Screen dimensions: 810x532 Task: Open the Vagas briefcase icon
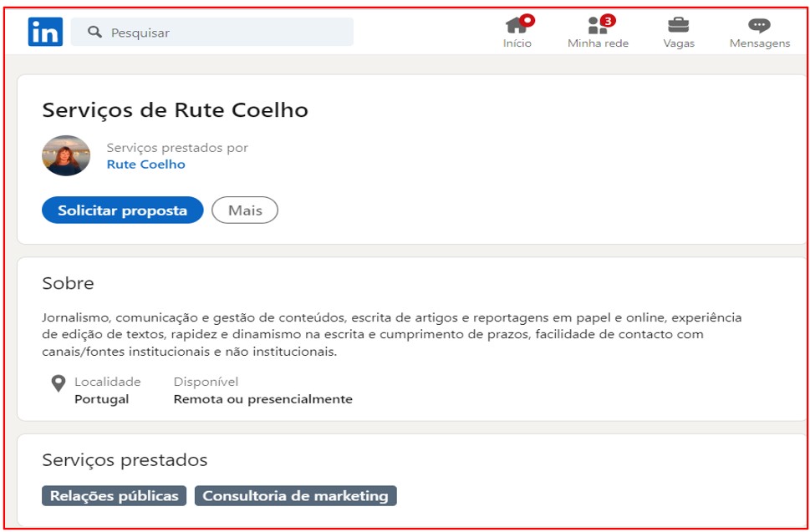[x=678, y=25]
